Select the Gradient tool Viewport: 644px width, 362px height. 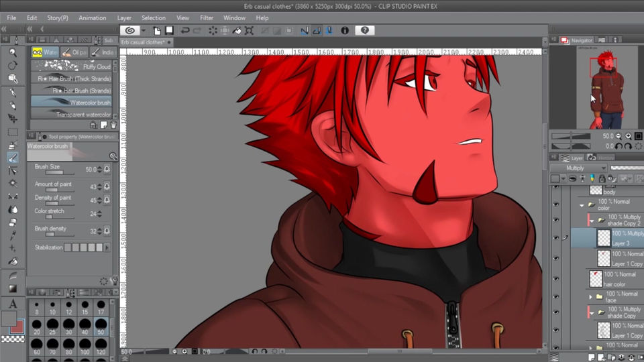coord(13,288)
